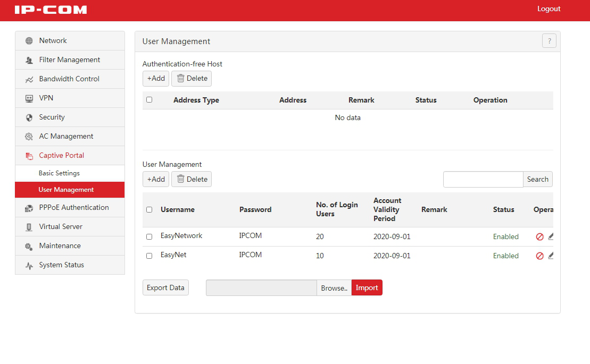
Task: Go to Basic Settings under Captive Portal
Action: pyautogui.click(x=70, y=173)
